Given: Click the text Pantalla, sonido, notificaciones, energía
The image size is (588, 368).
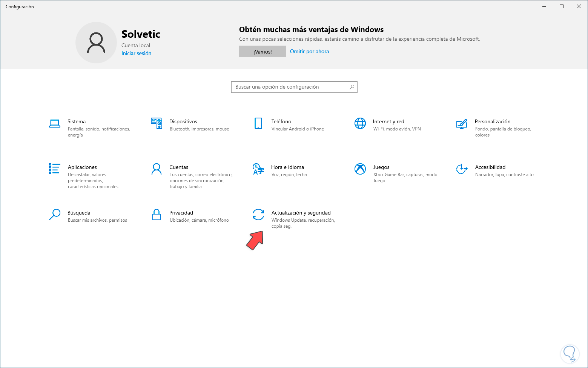Looking at the screenshot, I should pos(99,132).
